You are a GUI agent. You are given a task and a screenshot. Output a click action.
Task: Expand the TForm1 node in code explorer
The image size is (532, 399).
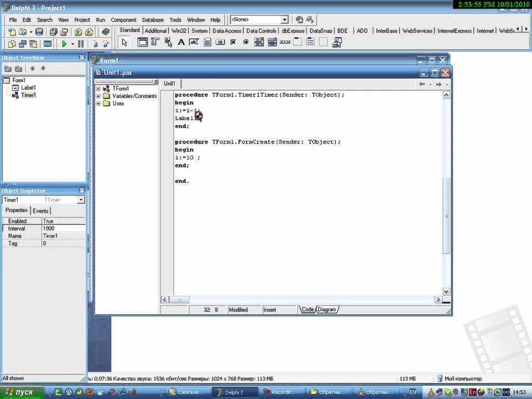[x=98, y=89]
